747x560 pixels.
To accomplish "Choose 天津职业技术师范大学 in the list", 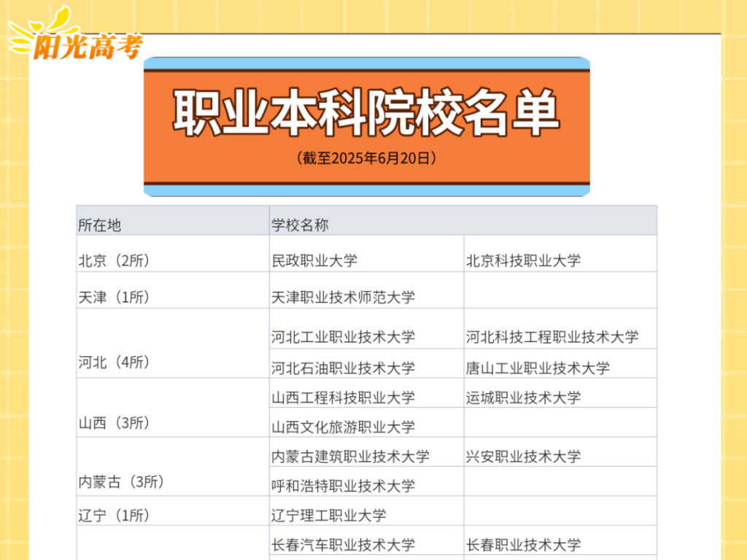I will tap(343, 297).
